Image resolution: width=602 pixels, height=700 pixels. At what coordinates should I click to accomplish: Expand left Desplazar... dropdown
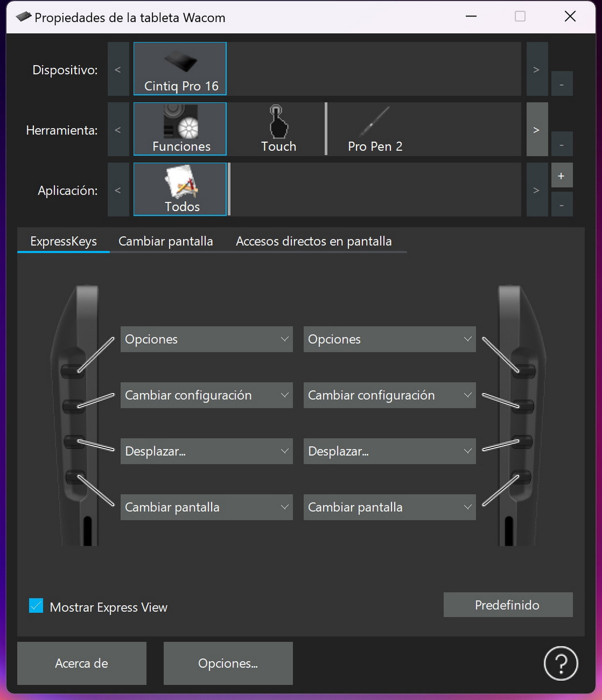(x=206, y=451)
